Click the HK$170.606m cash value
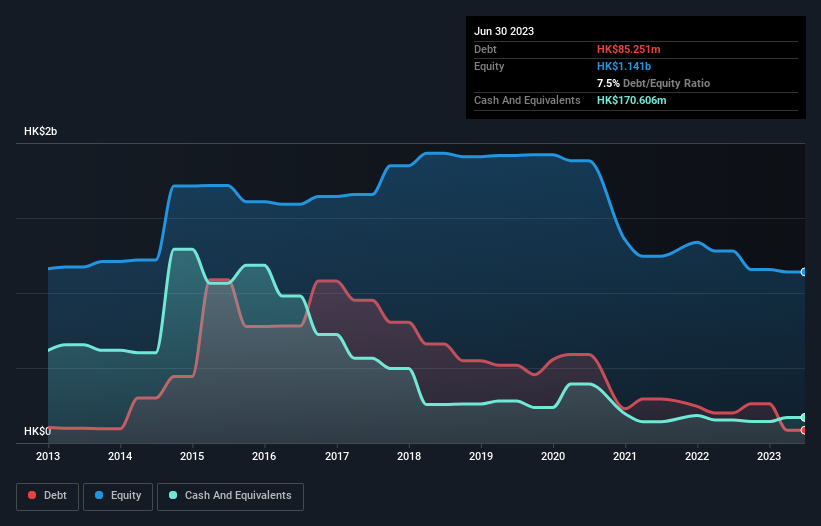Viewport: 821px width, 526px height. (631, 100)
